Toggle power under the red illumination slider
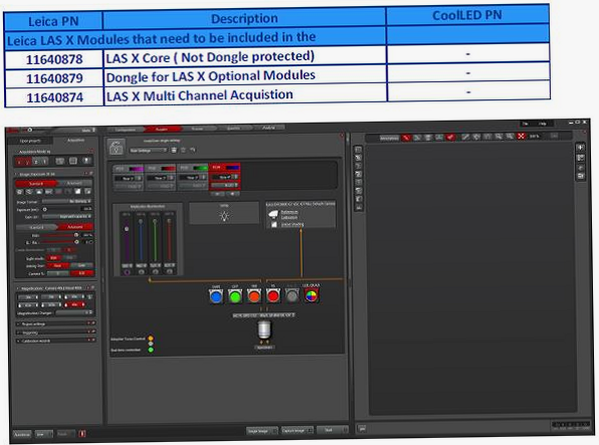Image resolution: width=599 pixels, height=445 pixels. click(x=170, y=272)
